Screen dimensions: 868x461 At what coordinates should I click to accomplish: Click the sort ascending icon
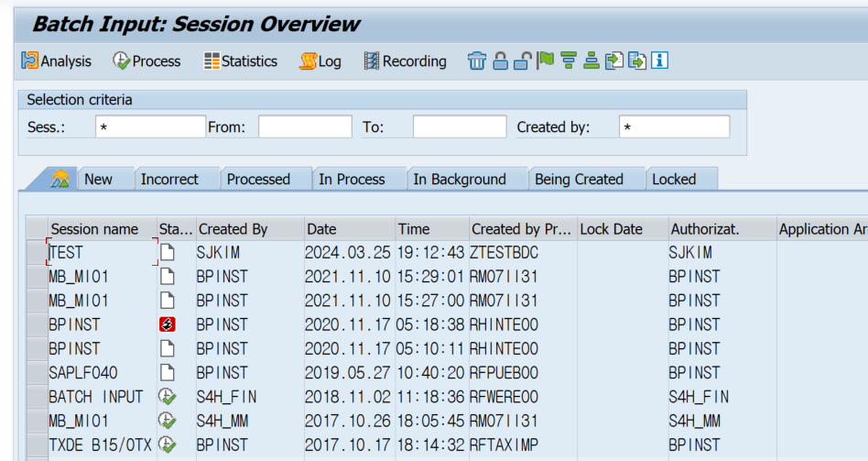pos(591,60)
